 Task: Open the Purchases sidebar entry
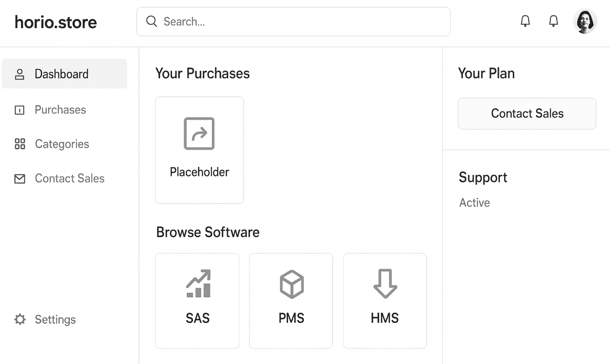click(60, 110)
